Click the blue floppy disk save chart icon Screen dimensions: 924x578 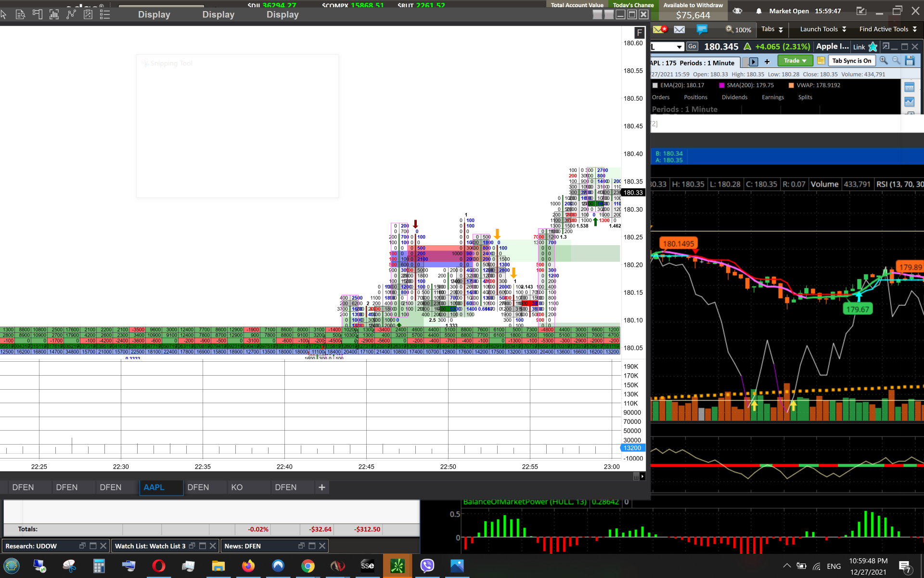[910, 61]
